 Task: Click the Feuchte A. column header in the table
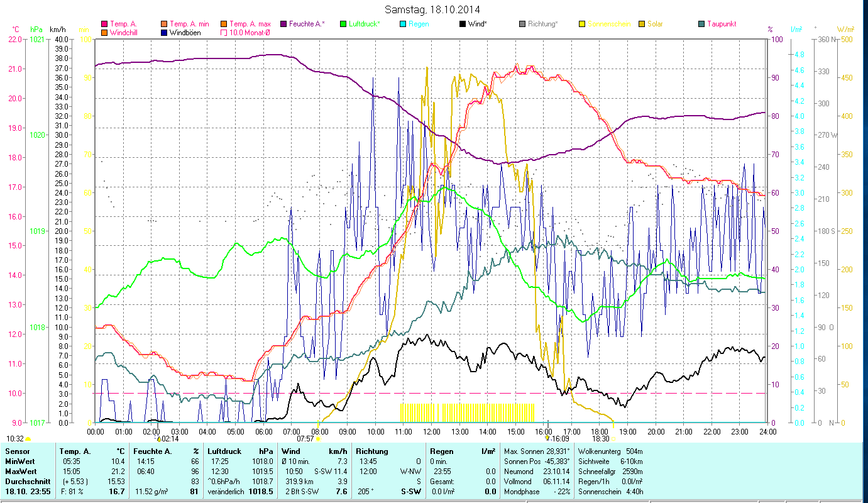(151, 451)
